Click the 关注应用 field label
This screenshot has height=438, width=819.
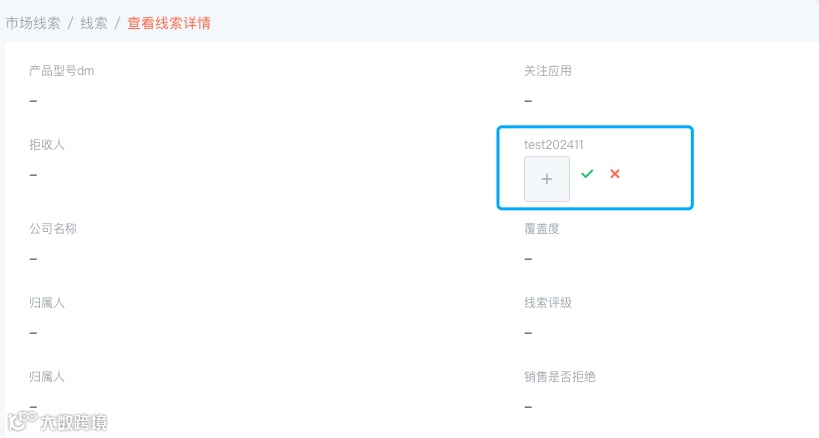coord(548,71)
